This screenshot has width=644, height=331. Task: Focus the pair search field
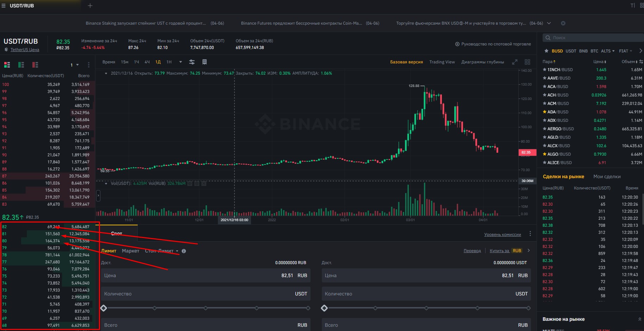[x=594, y=38]
